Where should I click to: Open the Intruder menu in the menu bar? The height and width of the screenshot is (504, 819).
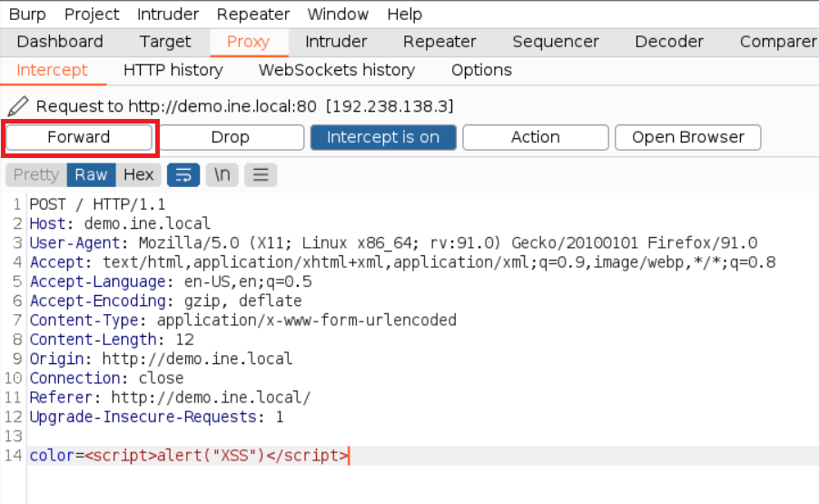click(x=168, y=15)
